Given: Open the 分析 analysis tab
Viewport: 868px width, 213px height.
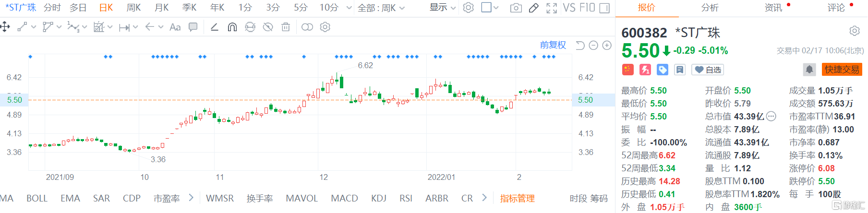Looking at the screenshot, I should pyautogui.click(x=710, y=8).
